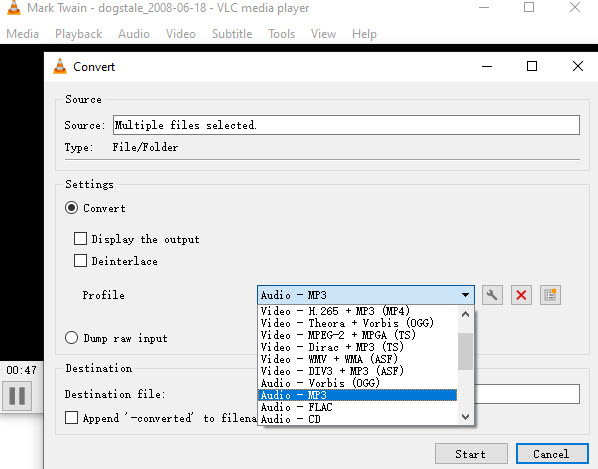Tick the Deinterlace checkbox

(x=80, y=261)
